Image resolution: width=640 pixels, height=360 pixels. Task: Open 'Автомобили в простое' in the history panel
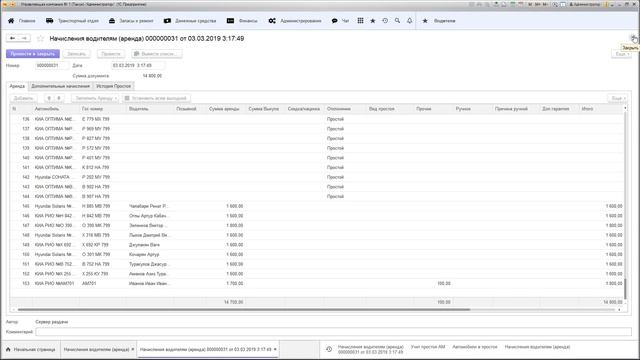[475, 347]
